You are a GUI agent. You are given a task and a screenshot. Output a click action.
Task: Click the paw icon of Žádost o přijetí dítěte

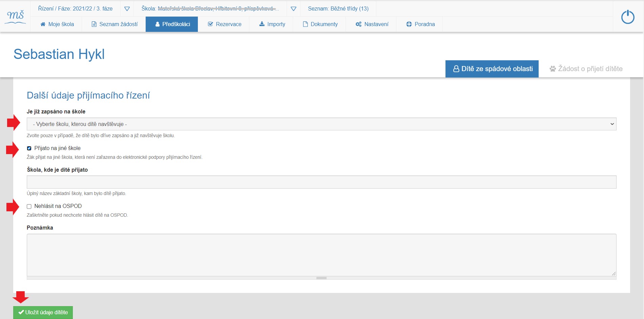pos(553,69)
